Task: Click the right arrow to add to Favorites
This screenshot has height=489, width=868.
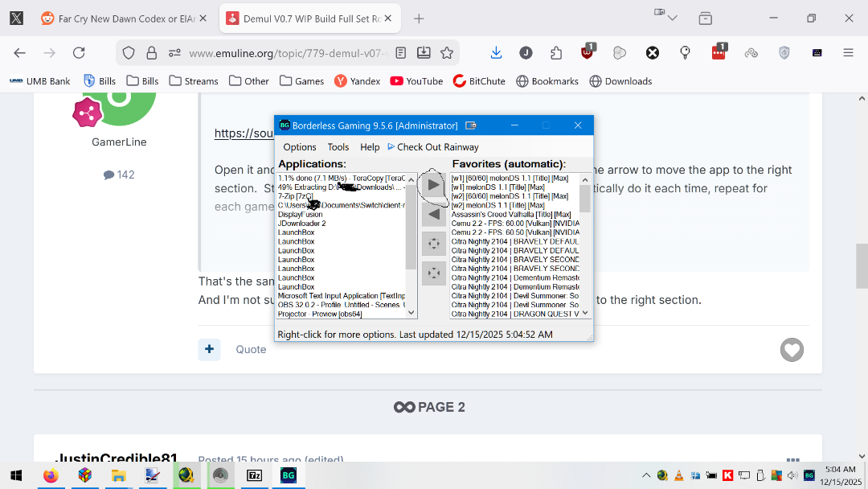Action: (x=434, y=185)
